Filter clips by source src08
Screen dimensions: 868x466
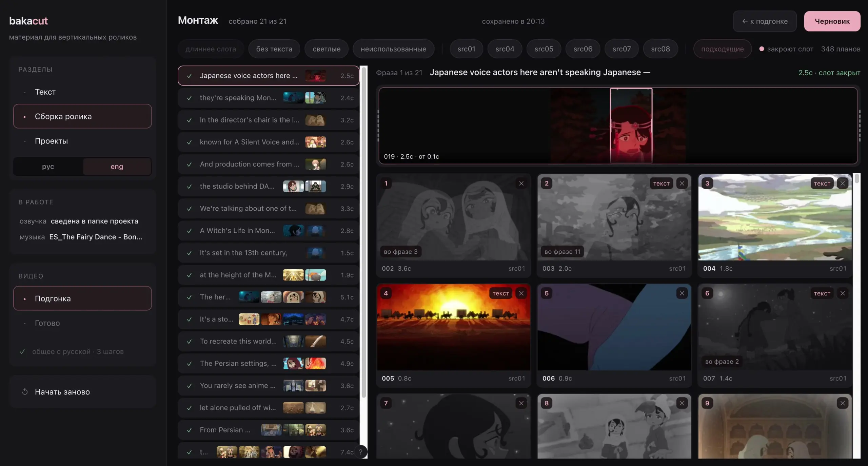point(660,49)
